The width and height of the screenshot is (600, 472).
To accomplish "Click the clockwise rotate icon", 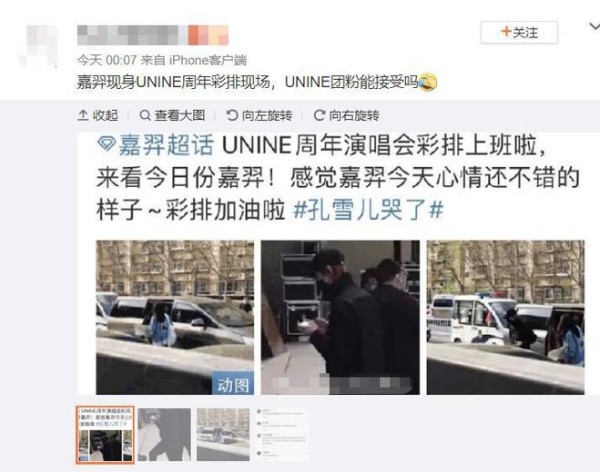I will (319, 115).
